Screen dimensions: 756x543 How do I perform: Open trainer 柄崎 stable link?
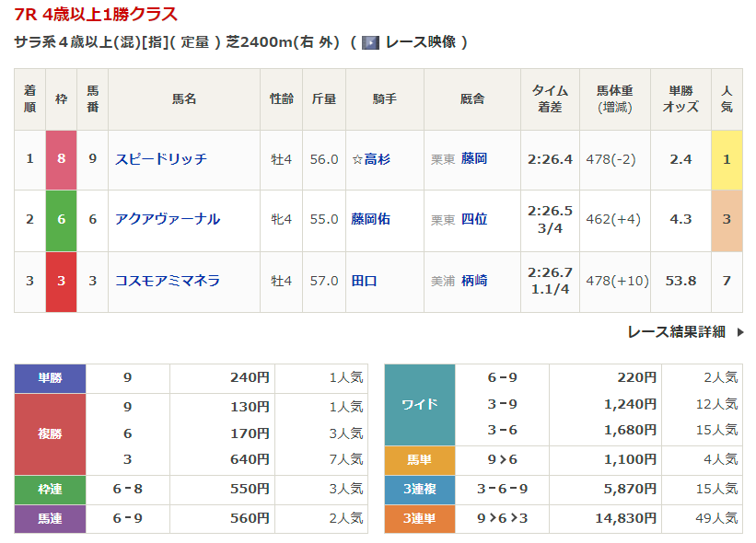coord(474,281)
